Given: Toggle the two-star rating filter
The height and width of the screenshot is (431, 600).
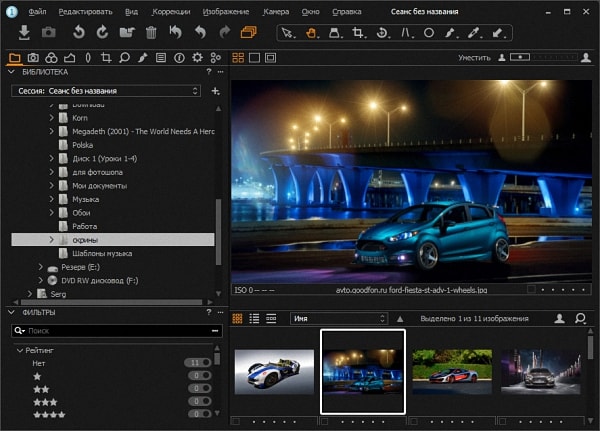Looking at the screenshot, I should pos(200,388).
